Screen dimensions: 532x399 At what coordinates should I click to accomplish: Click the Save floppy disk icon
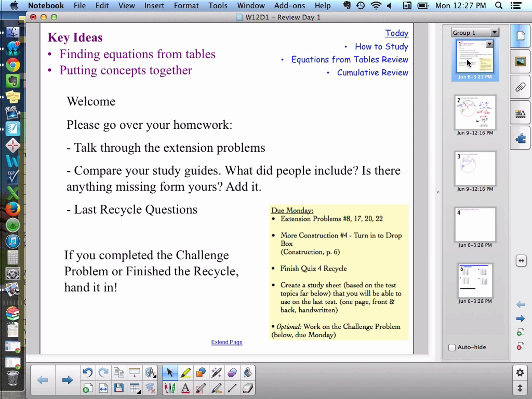coord(119,388)
